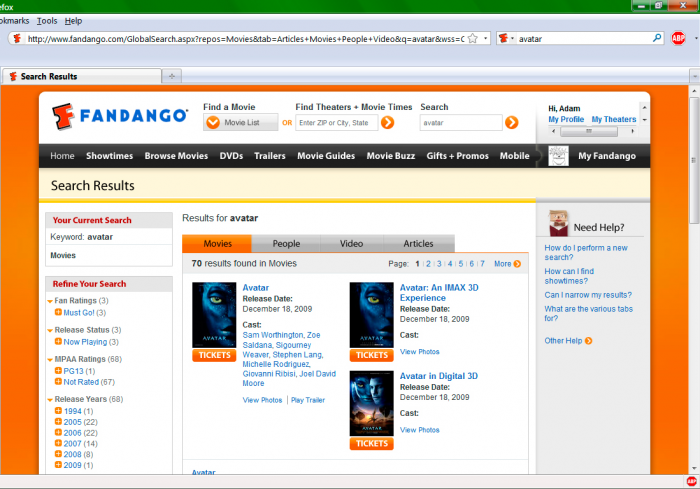Collapse the MPAA Ratings section
The image size is (700, 489).
click(50, 360)
